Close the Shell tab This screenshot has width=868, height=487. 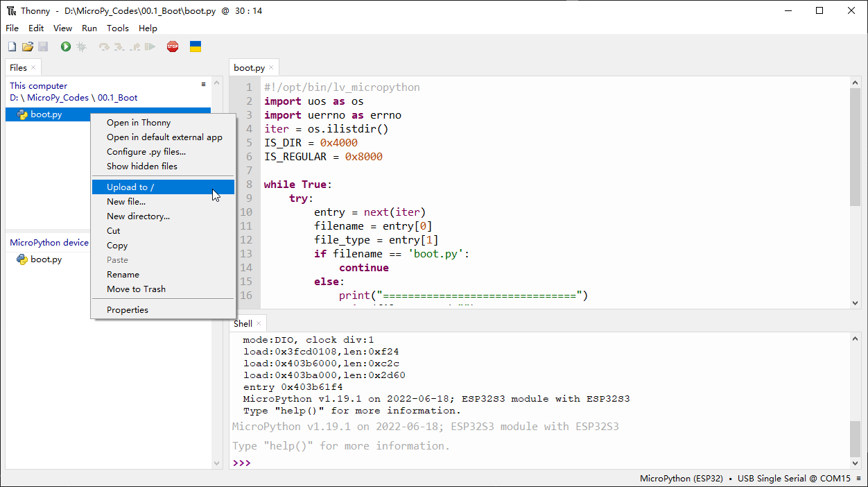259,323
